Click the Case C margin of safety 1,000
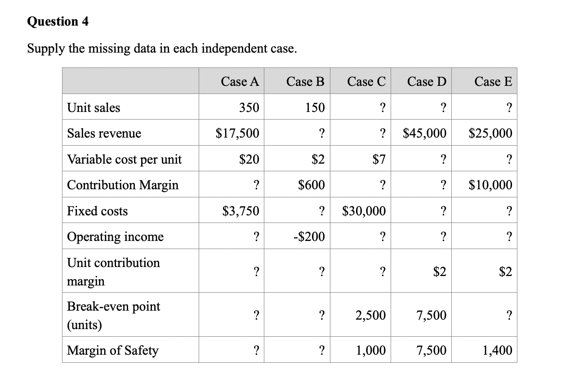 tap(371, 350)
